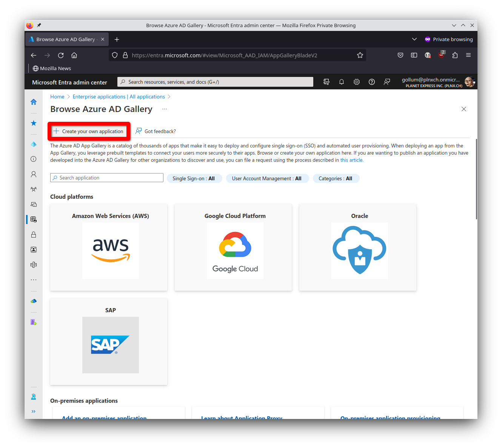Open the settings gear in the top bar
The height and width of the screenshot is (448, 502).
pyautogui.click(x=357, y=81)
